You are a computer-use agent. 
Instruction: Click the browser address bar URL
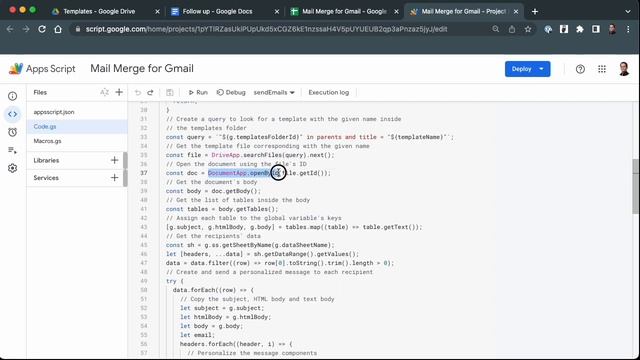point(266,29)
